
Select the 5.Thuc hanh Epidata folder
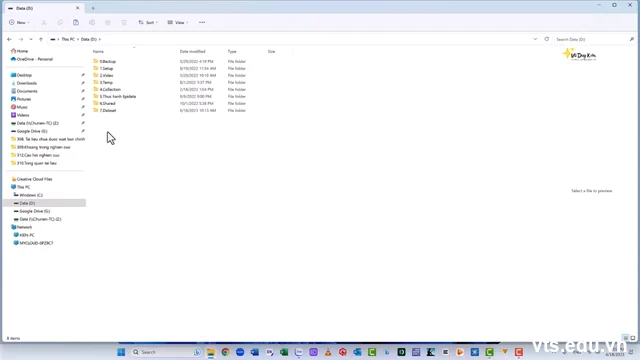(x=118, y=96)
